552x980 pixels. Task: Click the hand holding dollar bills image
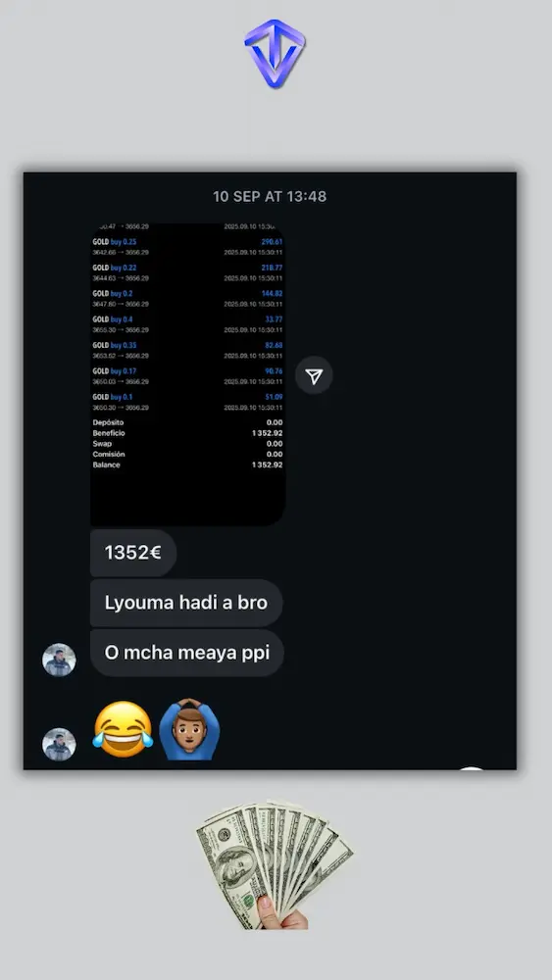pos(275,864)
